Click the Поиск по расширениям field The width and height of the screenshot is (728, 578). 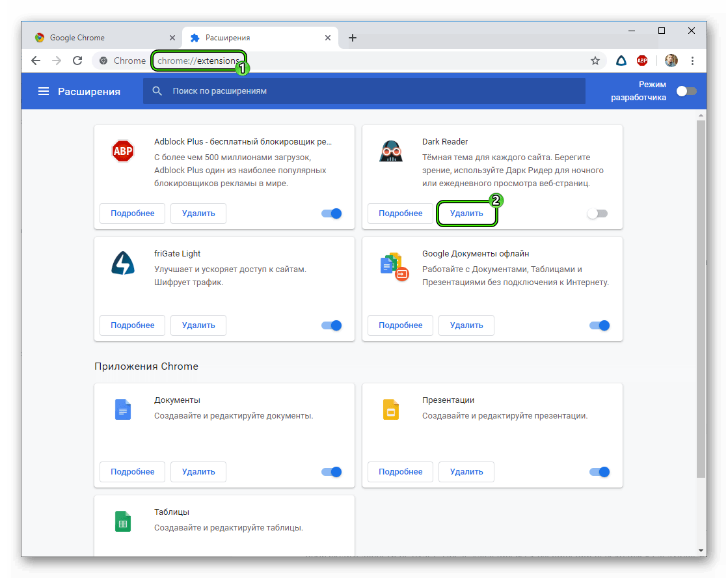tap(364, 91)
